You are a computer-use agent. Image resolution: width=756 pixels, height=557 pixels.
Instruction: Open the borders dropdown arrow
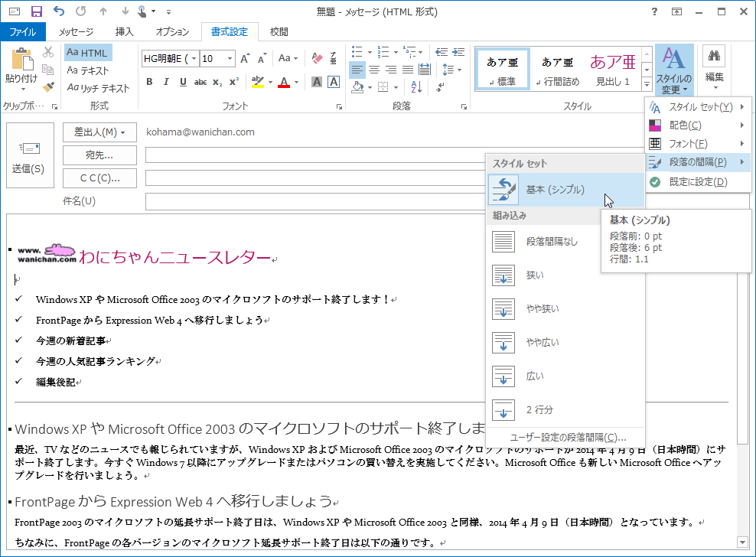tap(396, 87)
